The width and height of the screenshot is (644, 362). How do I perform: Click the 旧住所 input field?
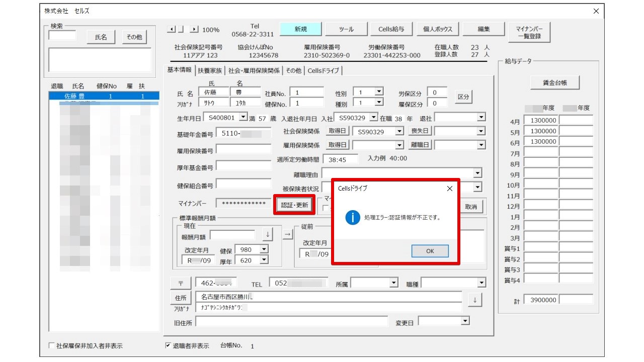(291, 322)
